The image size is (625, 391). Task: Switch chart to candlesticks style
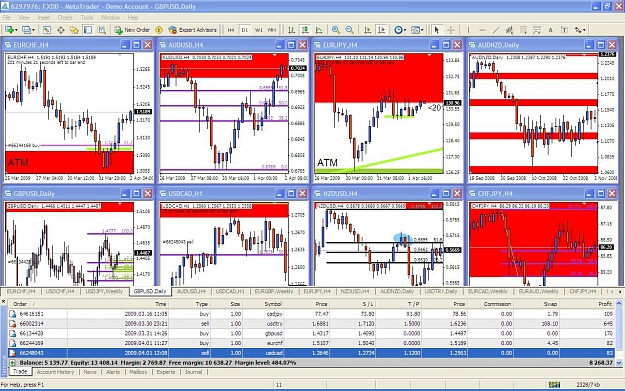click(305, 30)
